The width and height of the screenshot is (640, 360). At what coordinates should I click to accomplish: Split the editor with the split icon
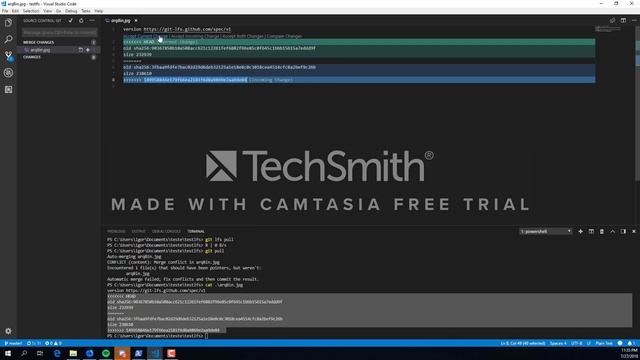click(623, 20)
